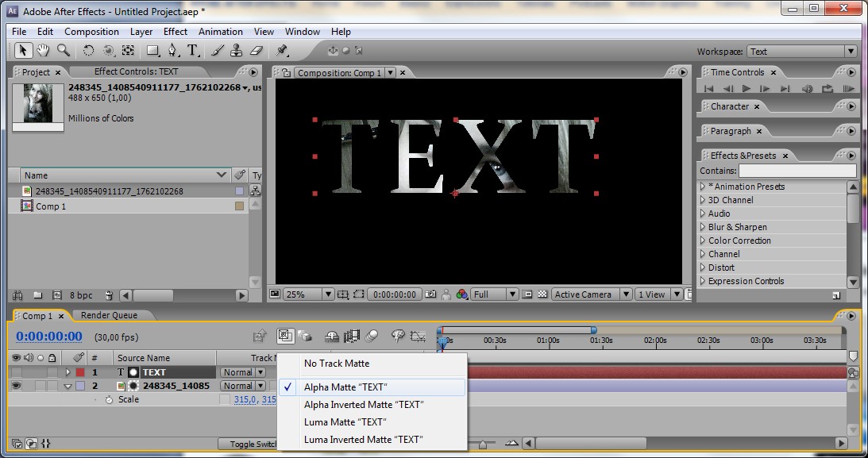
Task: Click the red label color of TEXT layer
Action: 79,372
